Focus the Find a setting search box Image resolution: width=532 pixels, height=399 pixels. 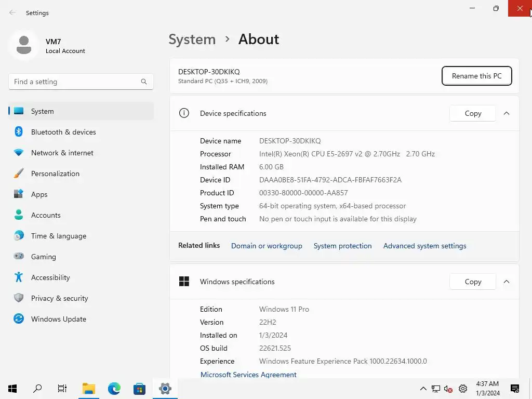[x=81, y=82]
